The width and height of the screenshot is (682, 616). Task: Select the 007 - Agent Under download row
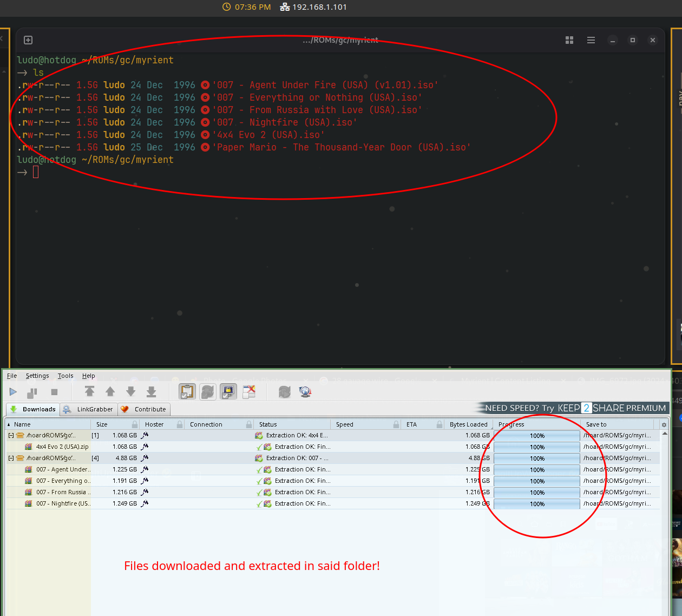333,469
